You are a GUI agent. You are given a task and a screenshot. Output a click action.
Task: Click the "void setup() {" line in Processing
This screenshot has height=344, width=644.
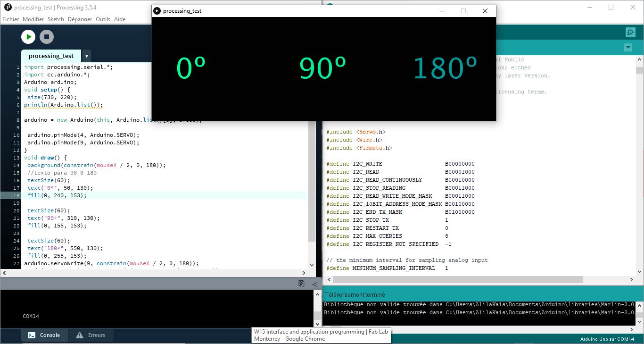click(47, 90)
